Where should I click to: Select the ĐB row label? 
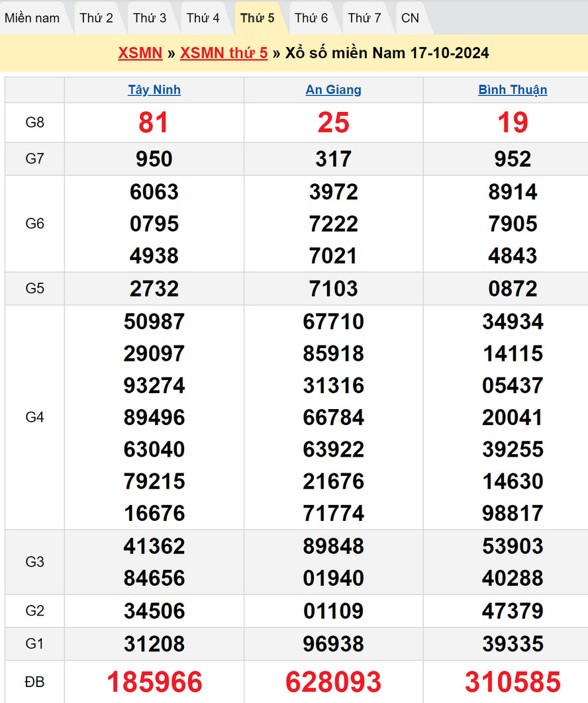(34, 682)
